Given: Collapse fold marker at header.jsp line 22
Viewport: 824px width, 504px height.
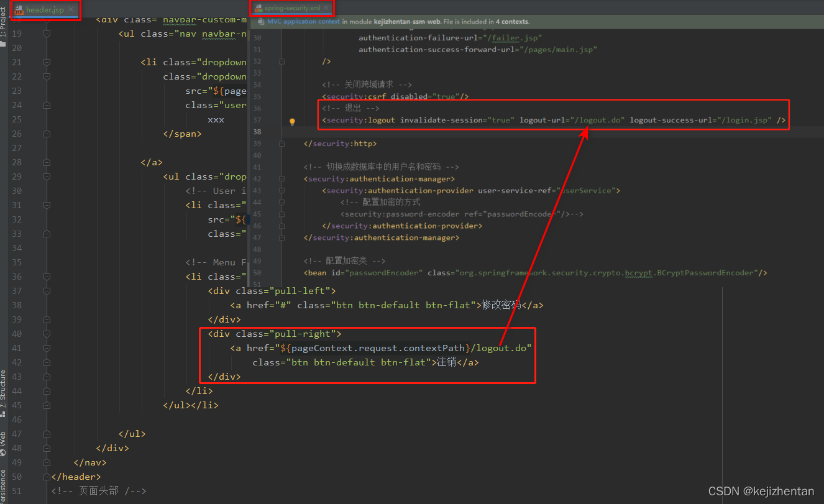Looking at the screenshot, I should coord(47,76).
